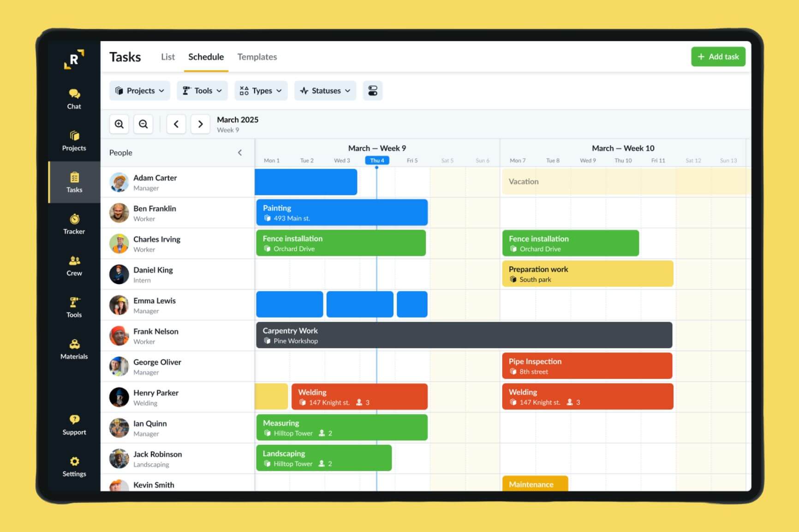The height and width of the screenshot is (532, 799).
Task: Open Henry Parker's Week 10 Welding task
Action: pos(588,396)
